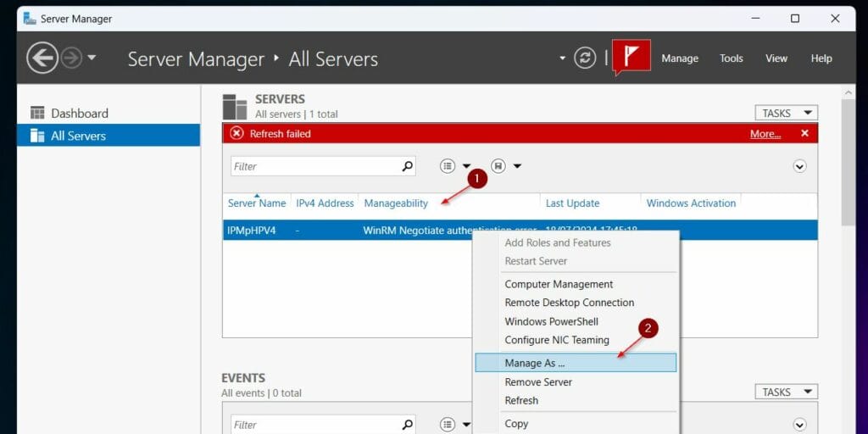The height and width of the screenshot is (434, 868).
Task: Collapse Servers filter panel with round chevron
Action: [x=799, y=166]
